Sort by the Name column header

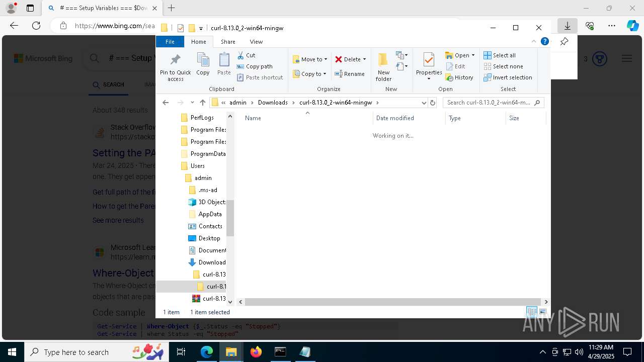click(307, 118)
